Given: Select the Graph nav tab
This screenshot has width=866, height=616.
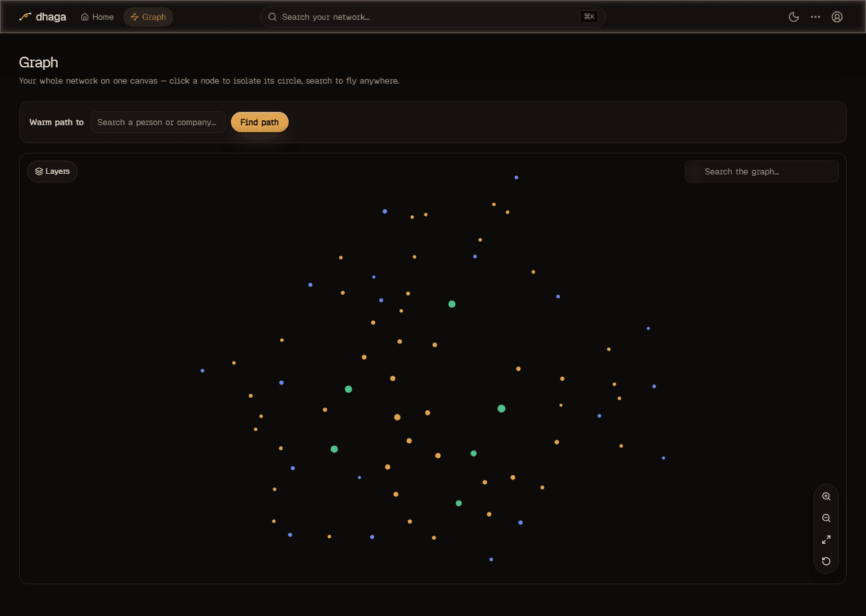Looking at the screenshot, I should tap(149, 17).
